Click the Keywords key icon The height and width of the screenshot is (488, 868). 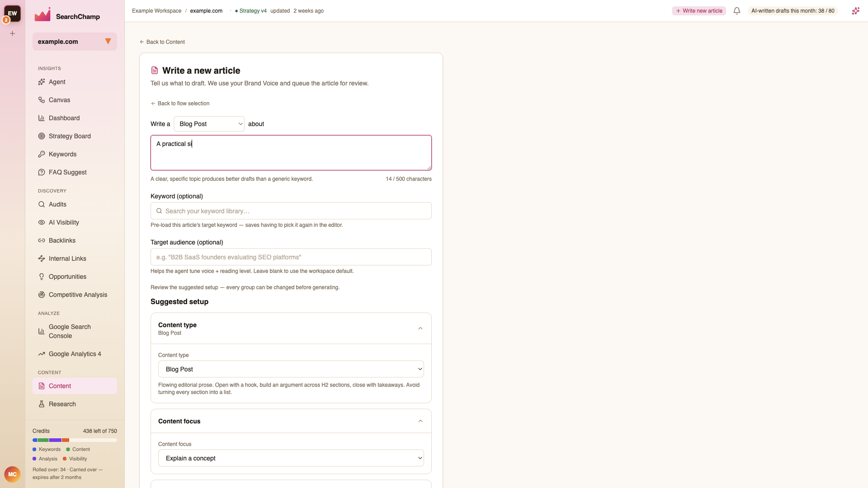point(42,154)
